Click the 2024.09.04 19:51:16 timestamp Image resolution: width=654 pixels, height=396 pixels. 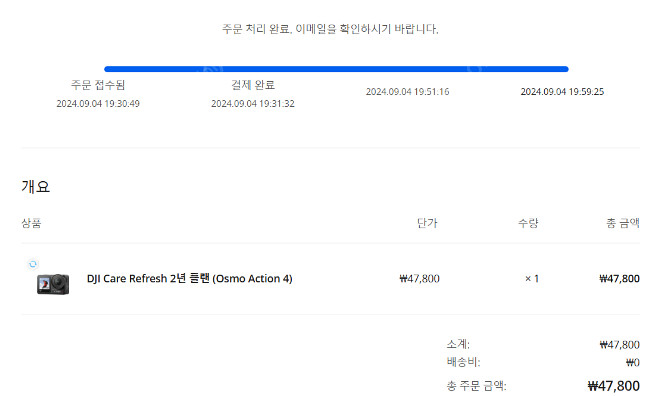pos(407,92)
